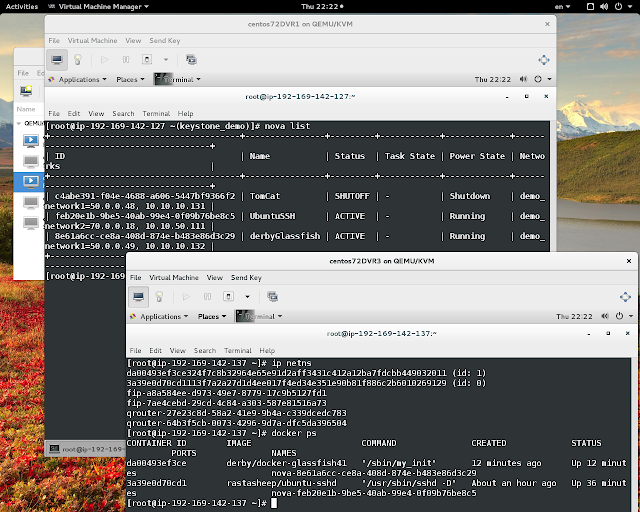Open Applications menu in centos72DVR1 guest

pos(78,79)
